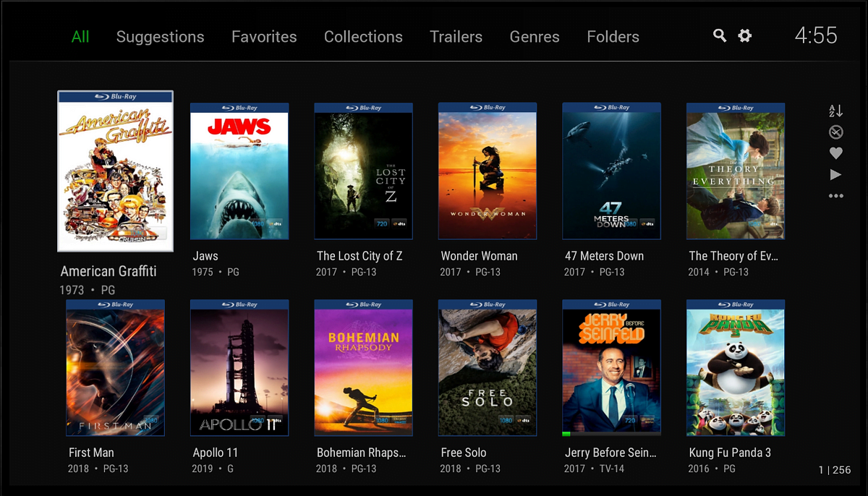Viewport: 868px width, 496px height.
Task: Select the All tab
Action: point(80,37)
